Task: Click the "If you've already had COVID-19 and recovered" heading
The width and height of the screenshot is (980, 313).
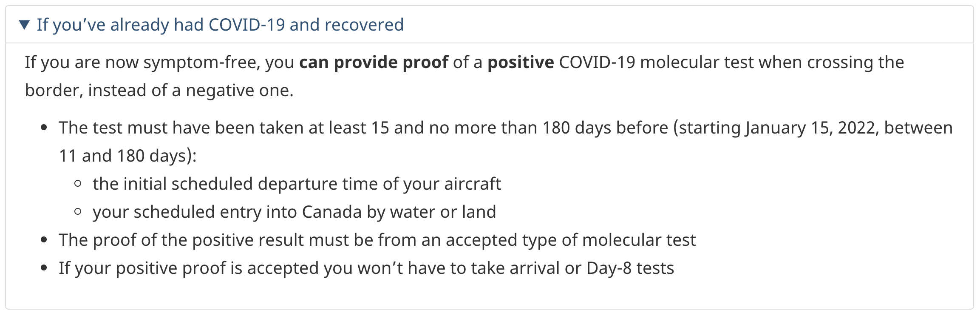Action: [x=220, y=25]
